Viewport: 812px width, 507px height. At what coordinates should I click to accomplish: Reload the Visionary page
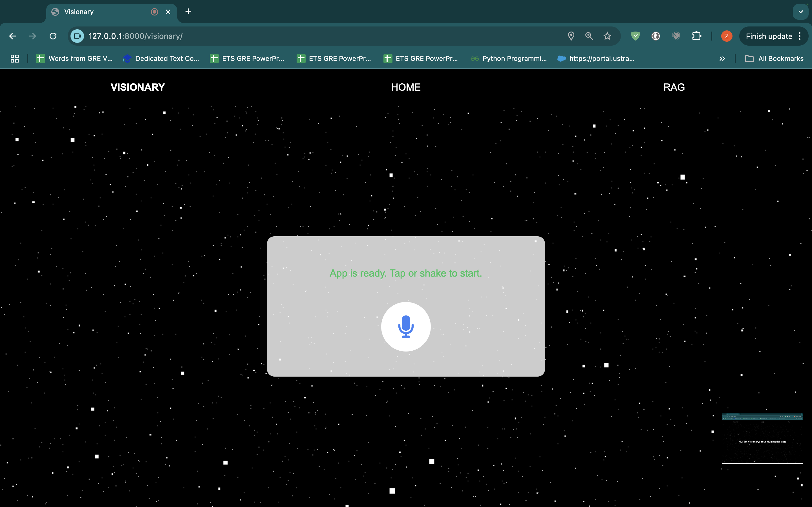(x=53, y=36)
